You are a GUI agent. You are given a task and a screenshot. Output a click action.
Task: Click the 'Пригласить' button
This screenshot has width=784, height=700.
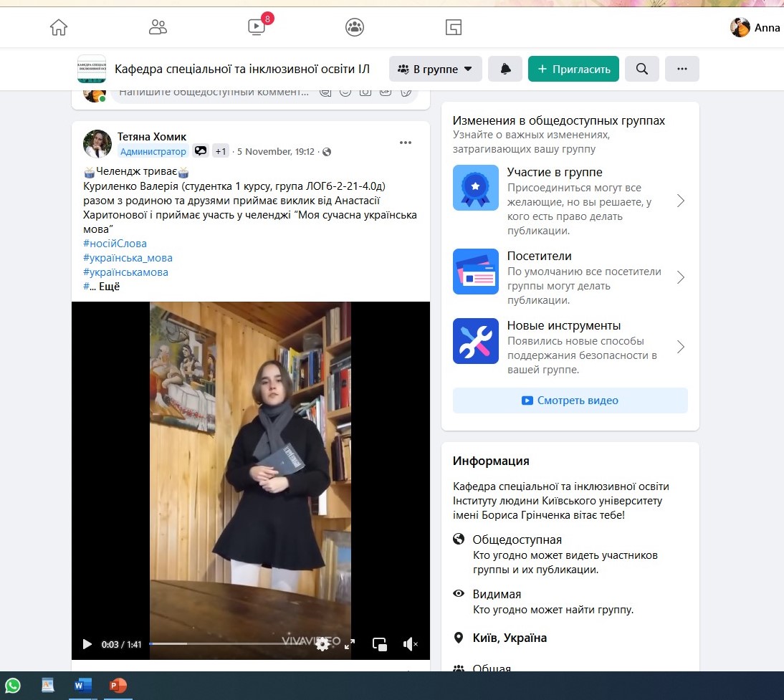(573, 69)
